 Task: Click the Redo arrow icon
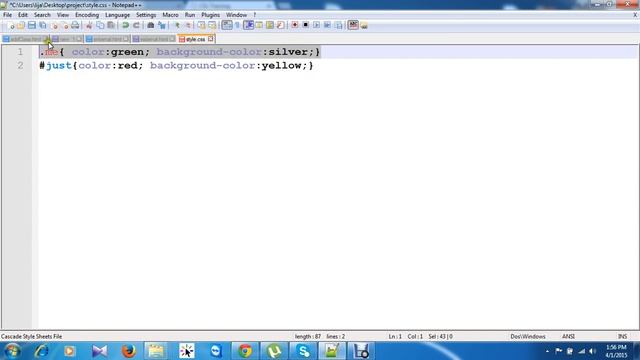coord(136,25)
